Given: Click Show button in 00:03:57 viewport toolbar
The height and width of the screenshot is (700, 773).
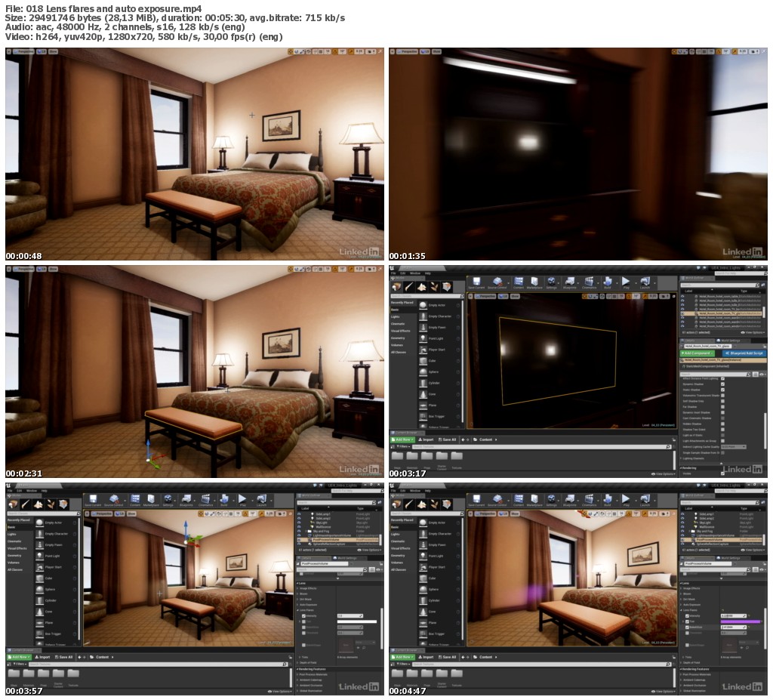Looking at the screenshot, I should coord(131,513).
